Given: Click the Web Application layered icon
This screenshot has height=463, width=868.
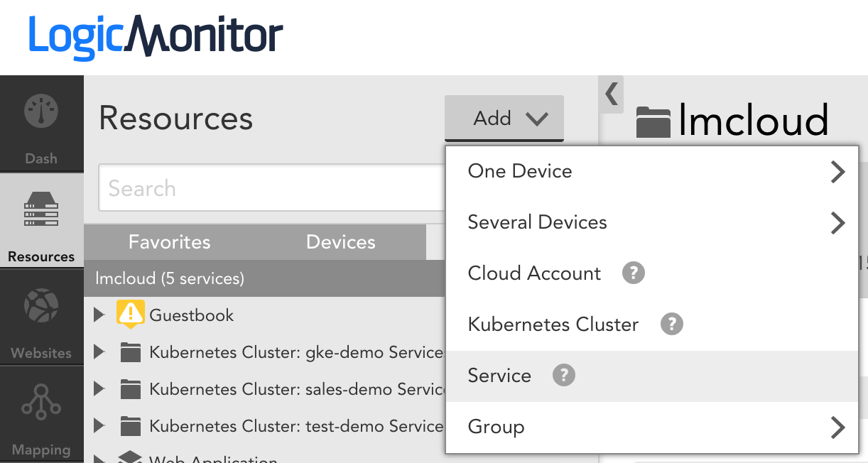Looking at the screenshot, I should [x=130, y=457].
